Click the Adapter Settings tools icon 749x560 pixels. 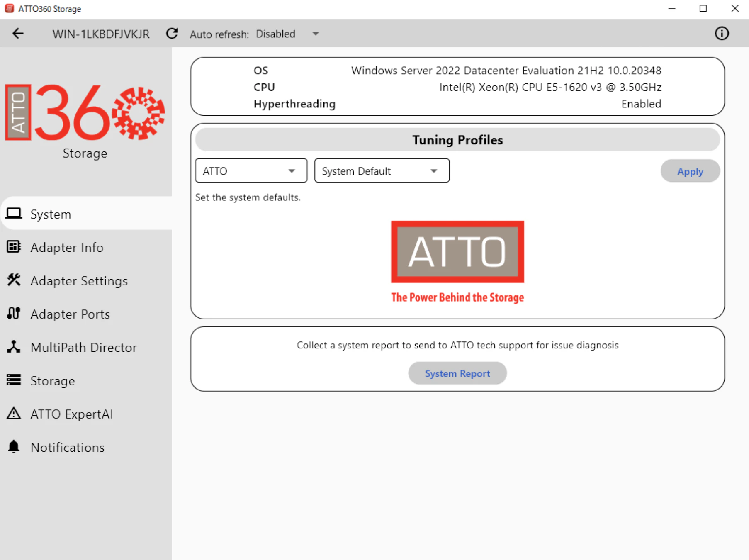(x=14, y=280)
